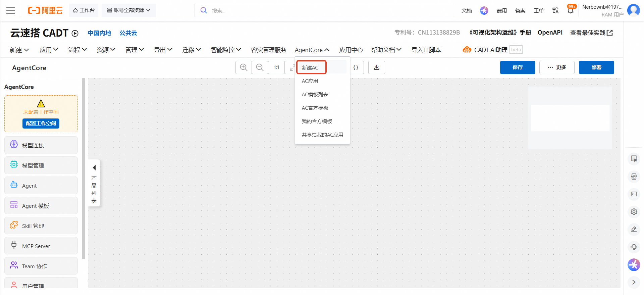This screenshot has width=644, height=295.
Task: Collapse the AgentCore dropdown menu
Action: (312, 50)
